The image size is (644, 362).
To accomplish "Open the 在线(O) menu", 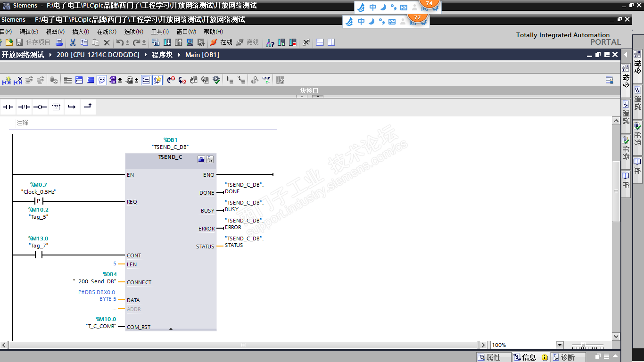I will click(x=107, y=32).
